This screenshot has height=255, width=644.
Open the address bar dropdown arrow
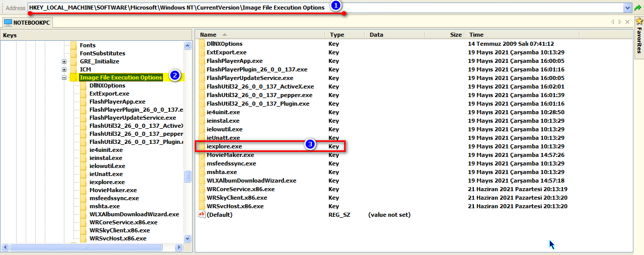point(627,8)
